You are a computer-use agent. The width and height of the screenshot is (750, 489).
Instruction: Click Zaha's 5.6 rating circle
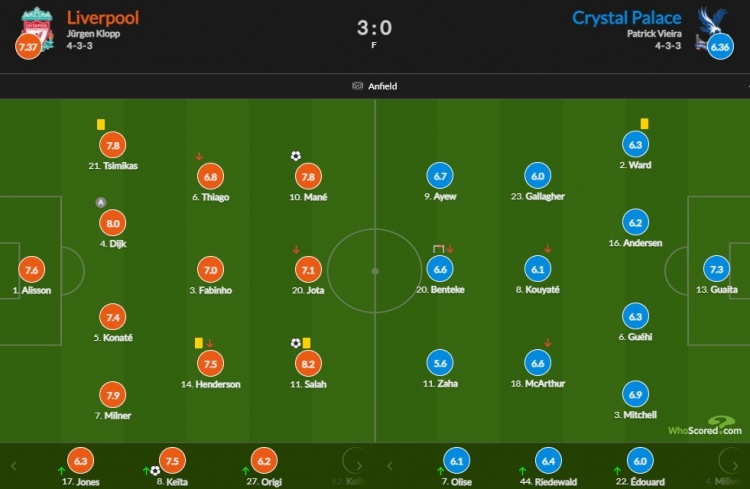tap(440, 363)
